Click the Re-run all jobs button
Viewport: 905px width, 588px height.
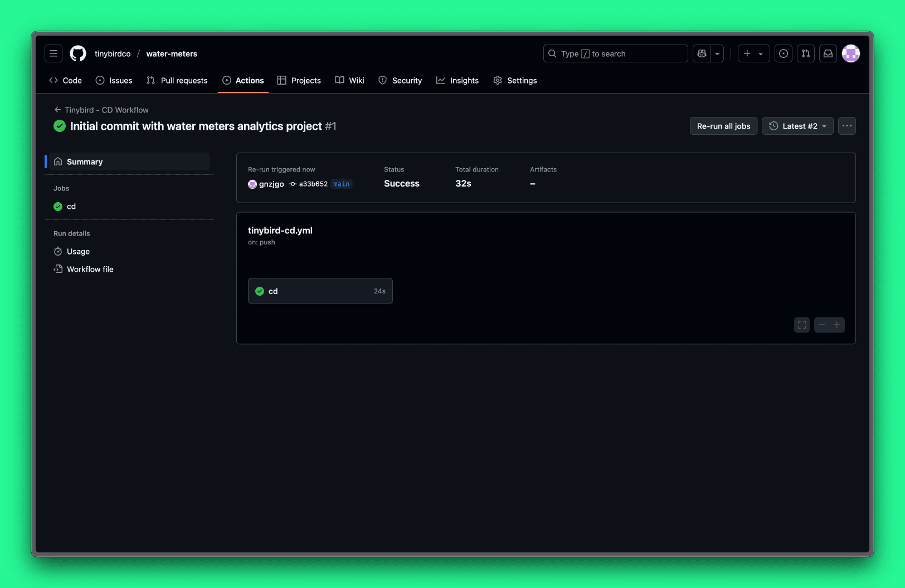(x=723, y=126)
